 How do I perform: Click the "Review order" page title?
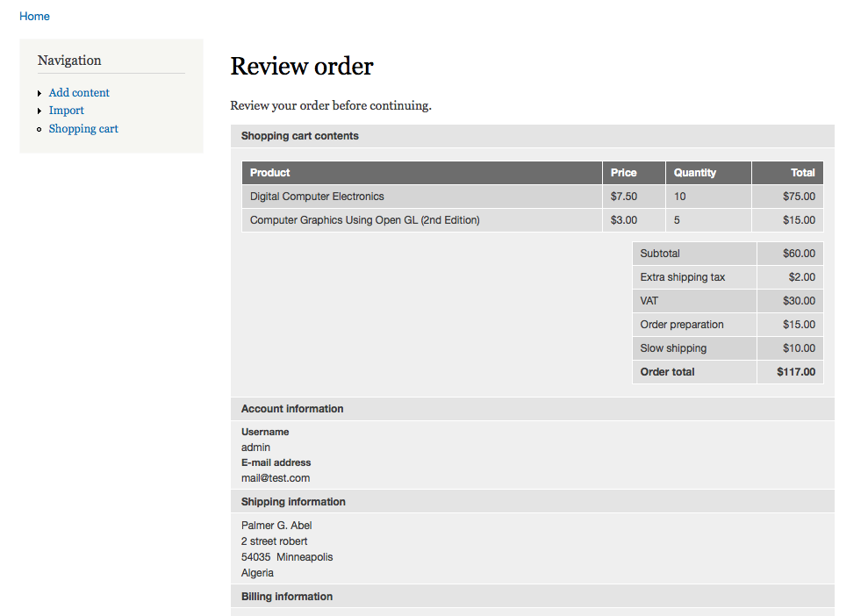click(302, 67)
